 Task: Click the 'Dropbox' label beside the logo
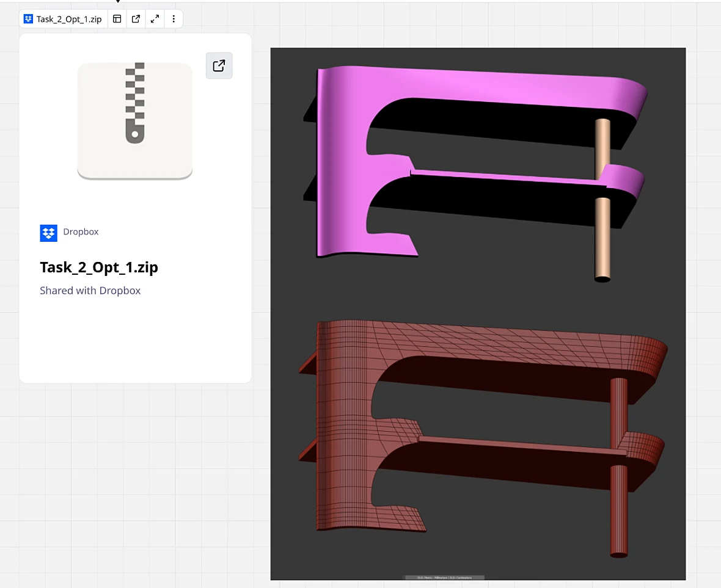pos(81,231)
